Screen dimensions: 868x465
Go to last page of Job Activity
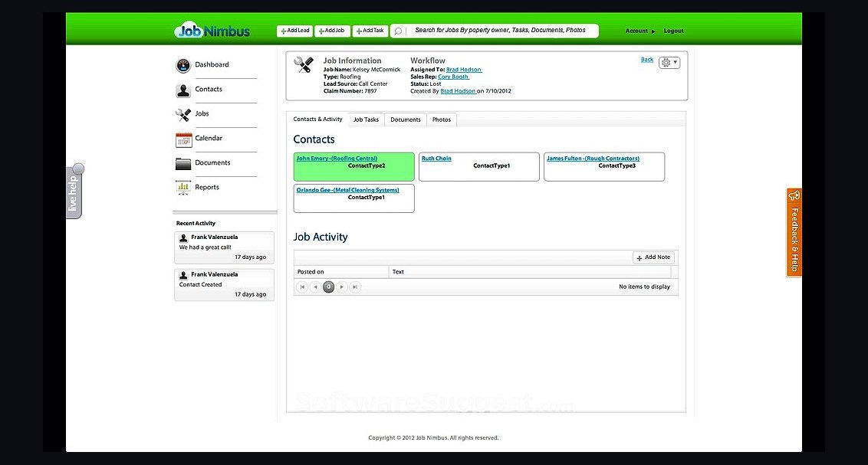[x=355, y=287]
